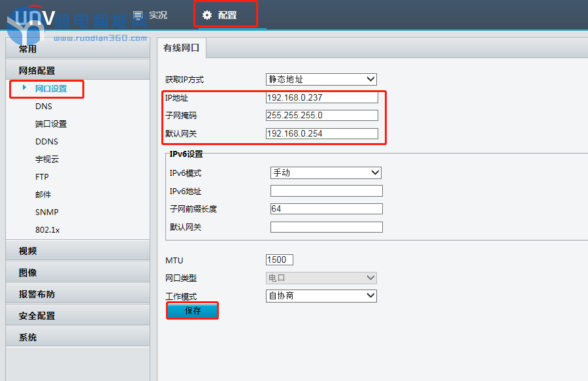Click the 保存 button
588x381 pixels.
coord(193,311)
